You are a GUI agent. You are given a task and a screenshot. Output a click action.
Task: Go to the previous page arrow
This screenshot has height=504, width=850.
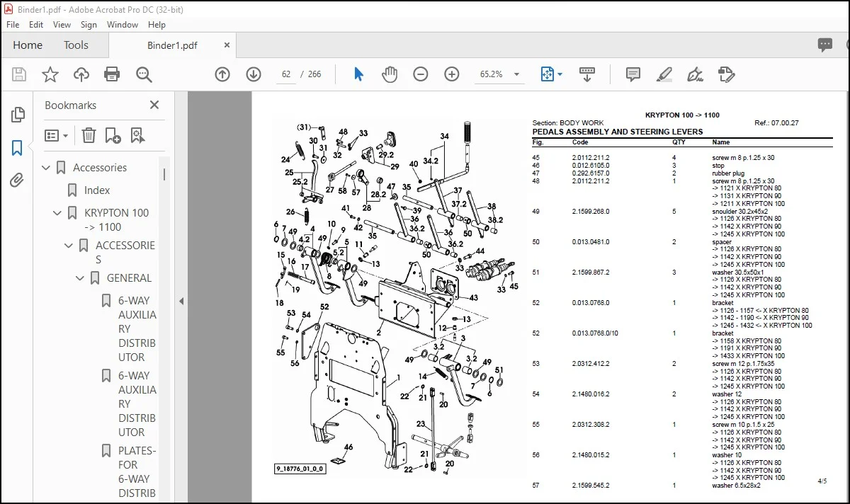click(222, 74)
